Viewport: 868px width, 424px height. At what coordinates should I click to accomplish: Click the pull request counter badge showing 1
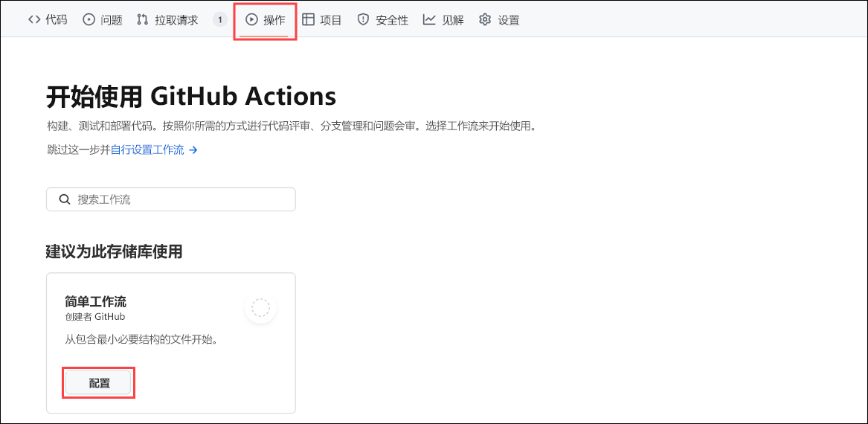click(219, 21)
